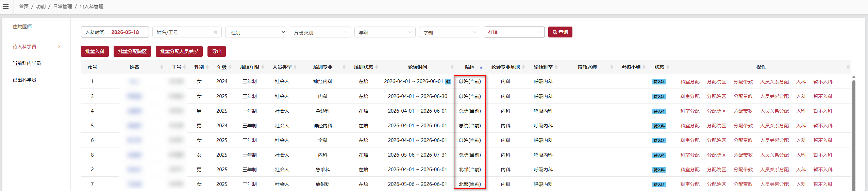Sort the 培训专业 column
Viewport: 868px width, 191px height.
pyautogui.click(x=344, y=67)
